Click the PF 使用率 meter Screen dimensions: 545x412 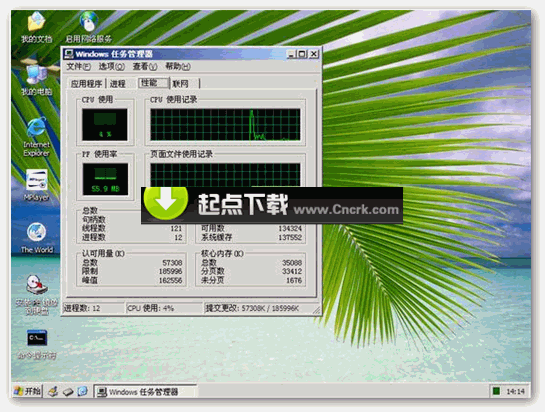105,179
